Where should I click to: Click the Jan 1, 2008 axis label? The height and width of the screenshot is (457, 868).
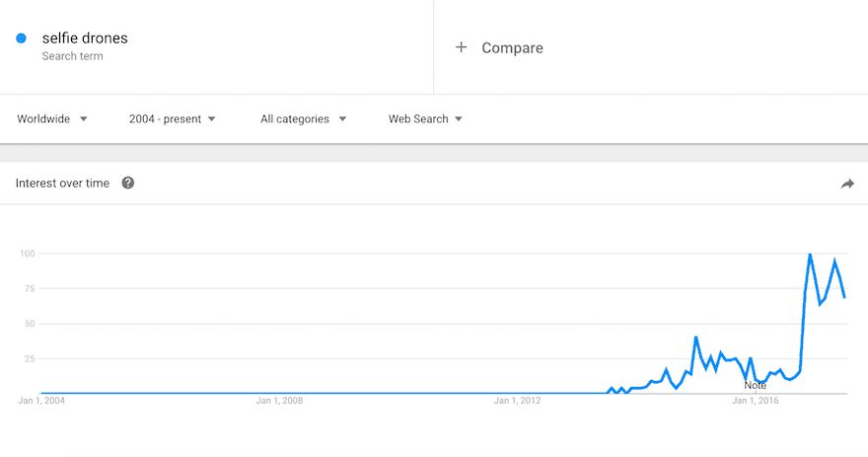(x=279, y=401)
